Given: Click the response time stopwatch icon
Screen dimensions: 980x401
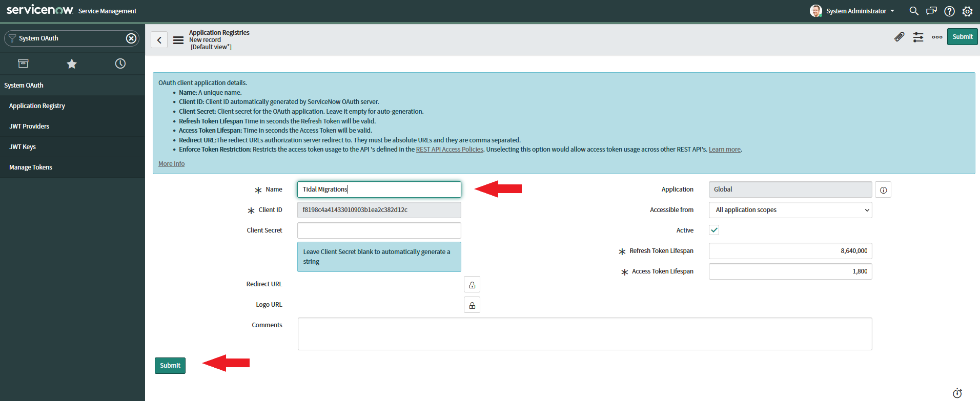Looking at the screenshot, I should (x=957, y=393).
